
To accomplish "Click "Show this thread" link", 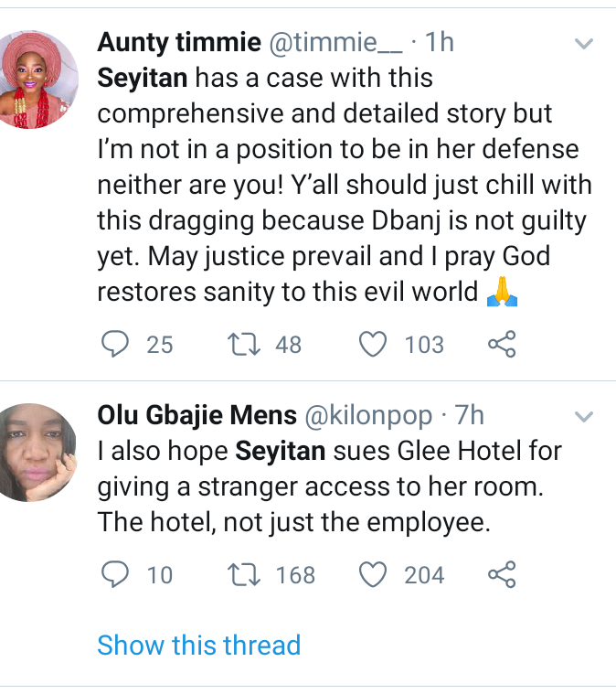I will click(198, 645).
